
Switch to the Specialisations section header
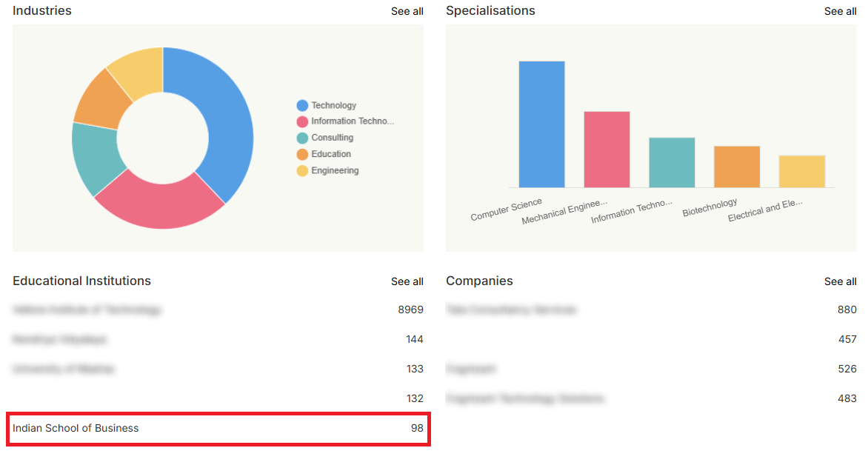(490, 10)
